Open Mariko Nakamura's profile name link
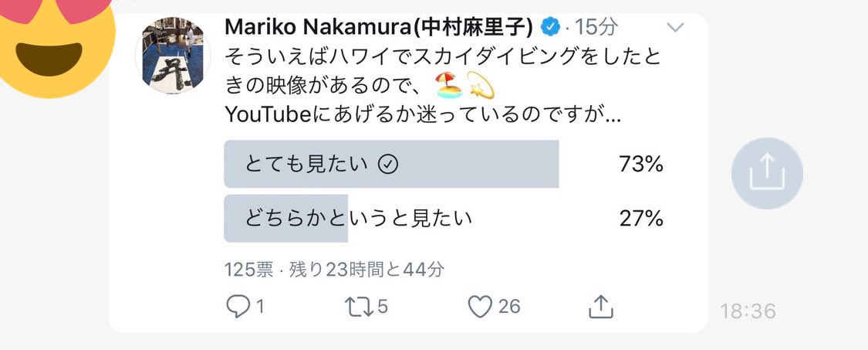This screenshot has height=350, width=868. pos(378,28)
